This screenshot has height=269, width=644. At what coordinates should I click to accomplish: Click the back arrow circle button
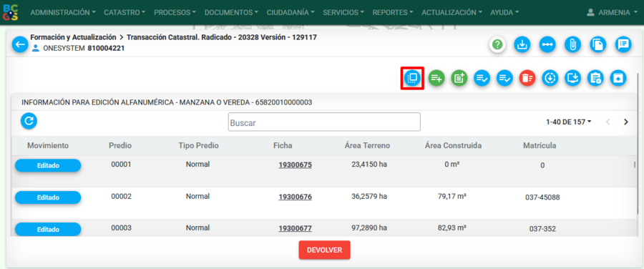click(x=20, y=44)
